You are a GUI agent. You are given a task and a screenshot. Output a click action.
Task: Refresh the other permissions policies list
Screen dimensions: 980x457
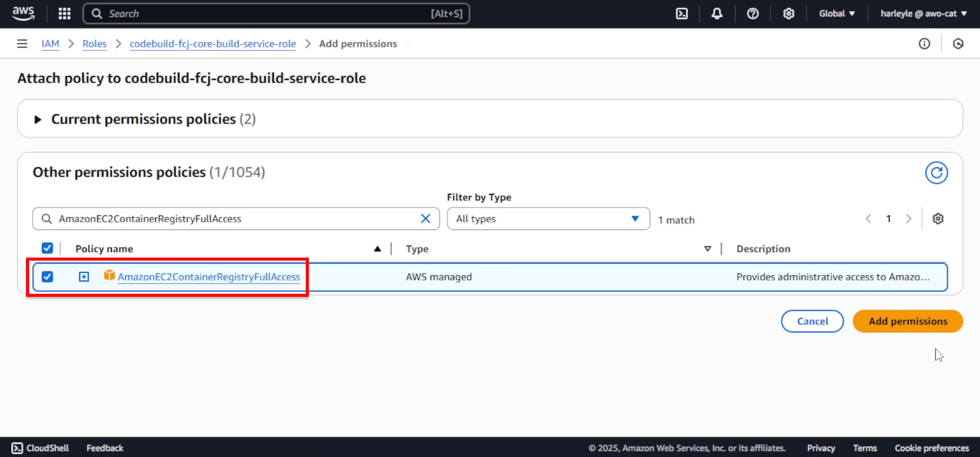937,173
